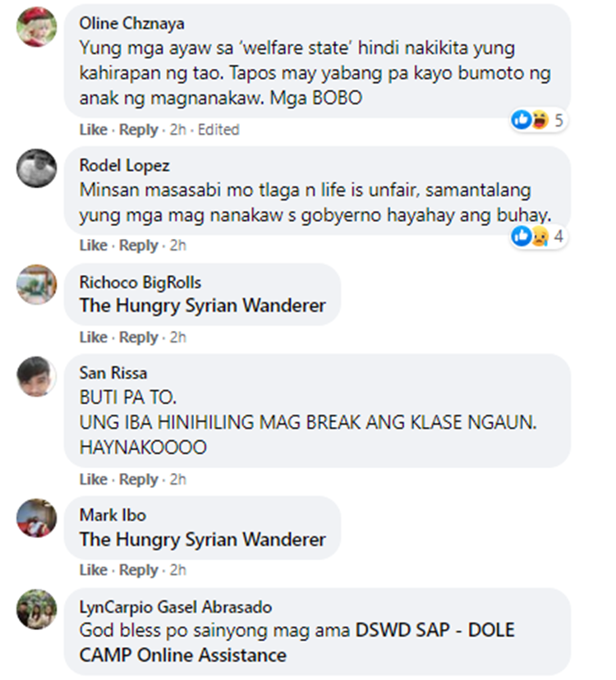Open LynCarpio Gasel Abrasado's avatar

click(36, 609)
